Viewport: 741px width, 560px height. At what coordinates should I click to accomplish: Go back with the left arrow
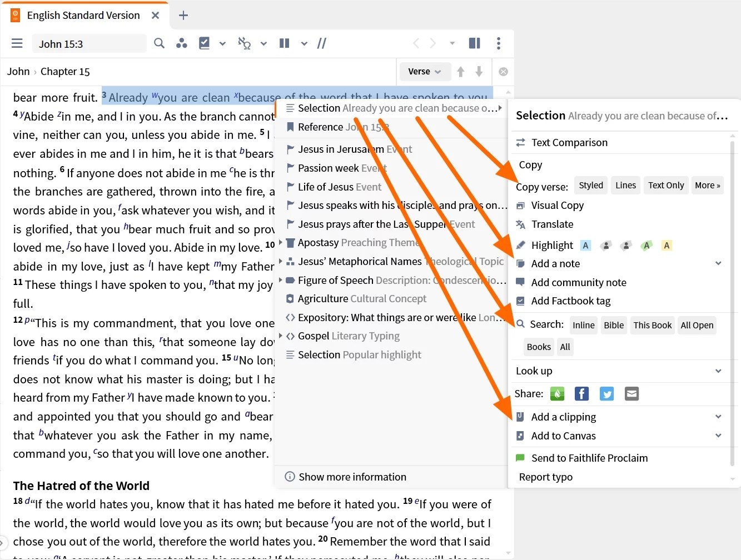pyautogui.click(x=416, y=43)
